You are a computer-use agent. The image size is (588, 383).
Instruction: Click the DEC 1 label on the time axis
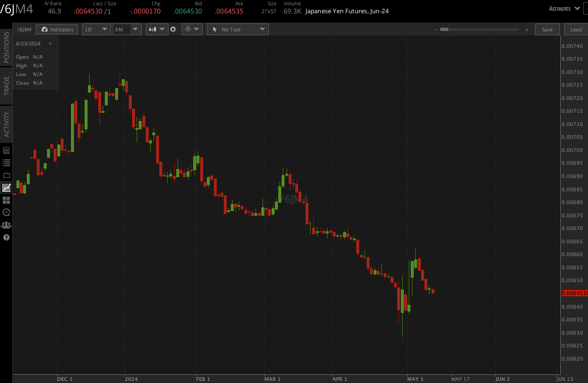(x=65, y=379)
